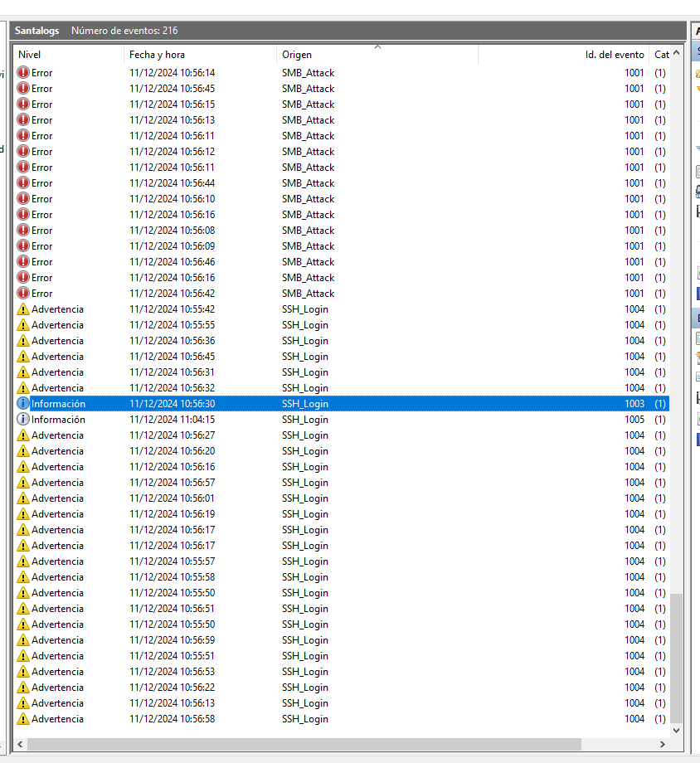Click SSH_Login in the 10:56:45 Advertencia row

tap(304, 357)
